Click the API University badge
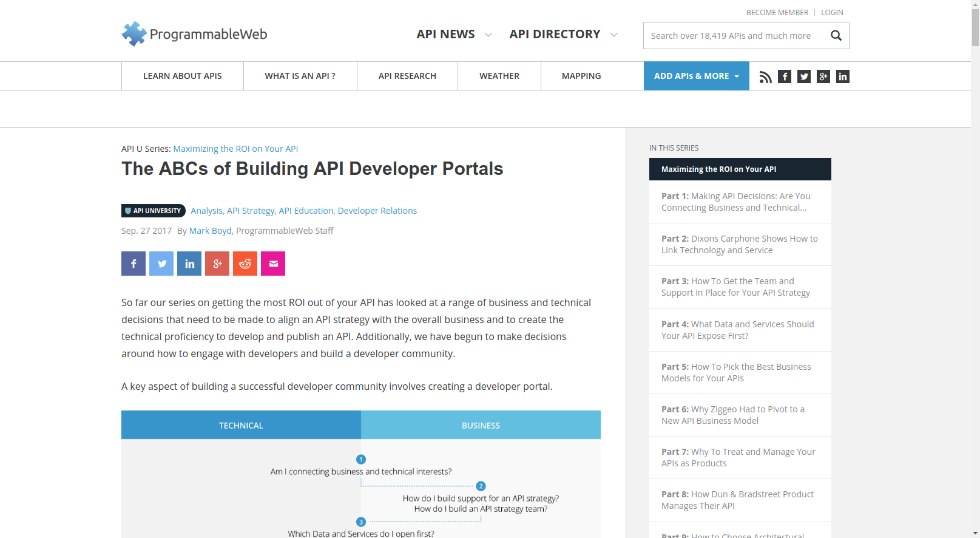The height and width of the screenshot is (538, 980). pyautogui.click(x=154, y=211)
